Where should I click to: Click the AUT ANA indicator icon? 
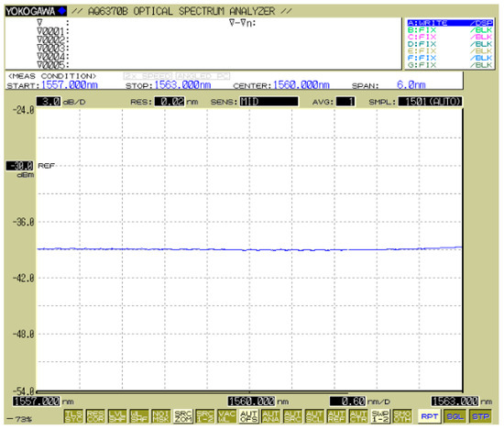coord(270,416)
